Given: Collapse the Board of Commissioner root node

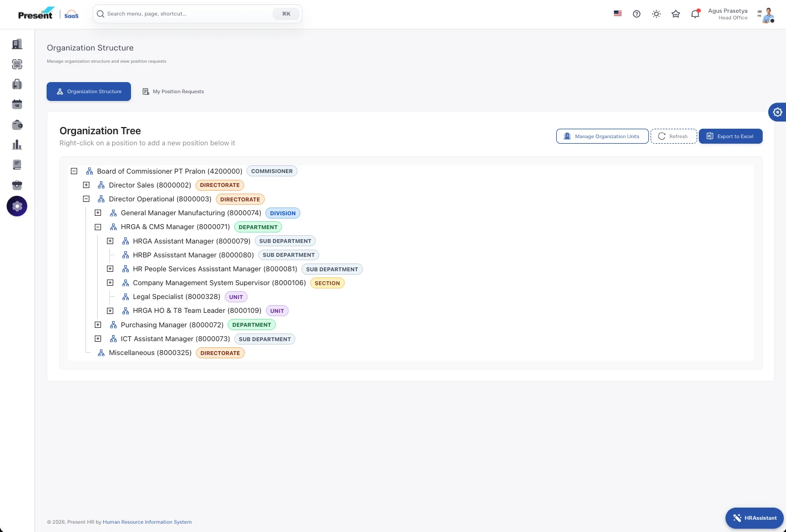Looking at the screenshot, I should (x=74, y=171).
